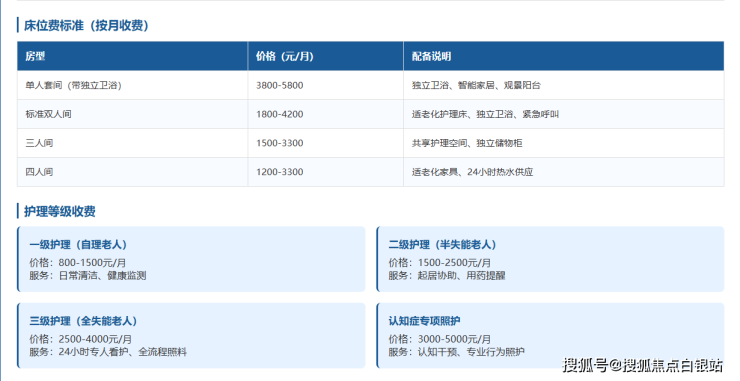Open the 三级护理（全失能老人）card
Viewport: 740px width, 381px height.
[191, 336]
